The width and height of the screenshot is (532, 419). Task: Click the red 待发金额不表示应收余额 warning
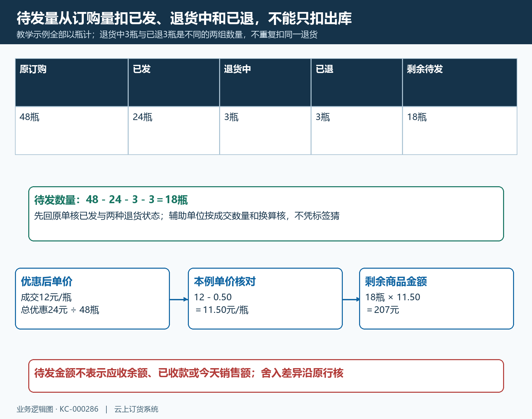(189, 373)
